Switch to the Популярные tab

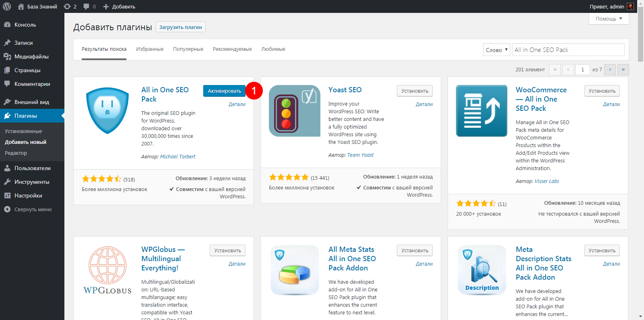point(188,49)
